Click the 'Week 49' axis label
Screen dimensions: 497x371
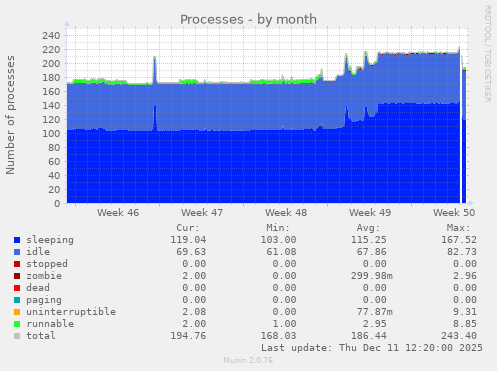pyautogui.click(x=370, y=213)
